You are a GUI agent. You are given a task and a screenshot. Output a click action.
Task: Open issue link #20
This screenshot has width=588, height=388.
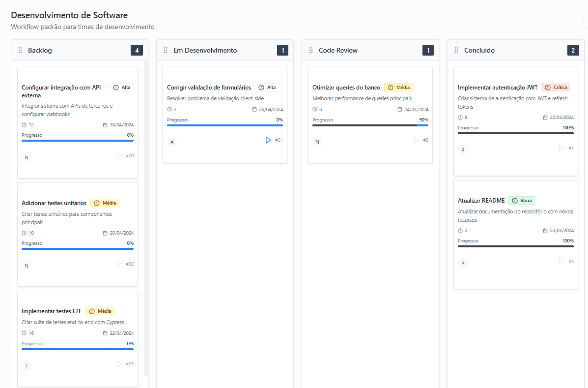coord(130,155)
